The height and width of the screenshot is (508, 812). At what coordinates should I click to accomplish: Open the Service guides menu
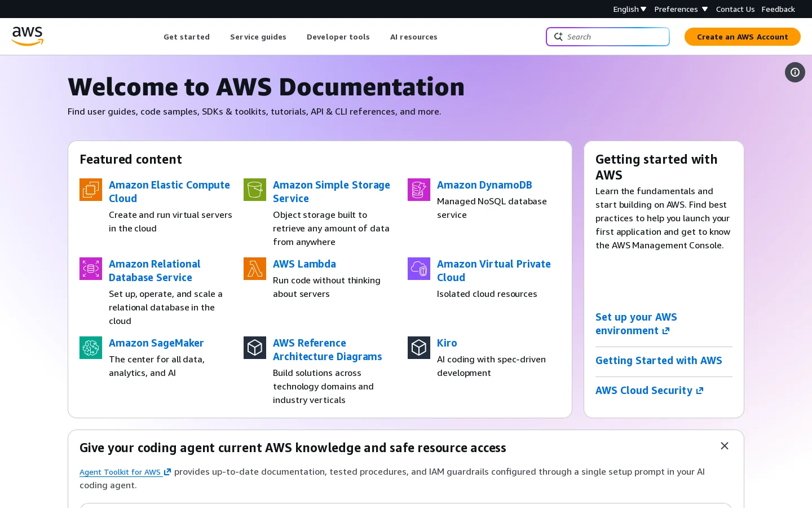point(258,37)
